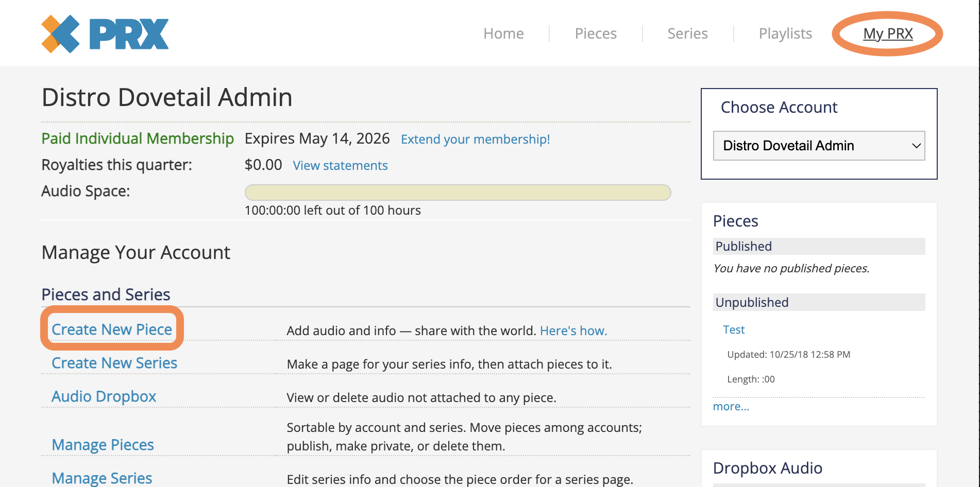Click the Pieces and Series subheading
The height and width of the screenshot is (487, 980).
(106, 294)
